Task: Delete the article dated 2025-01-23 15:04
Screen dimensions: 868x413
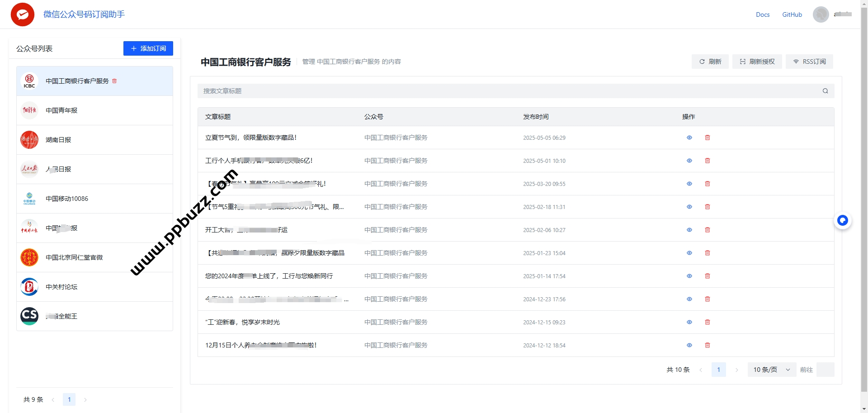Action: [708, 253]
